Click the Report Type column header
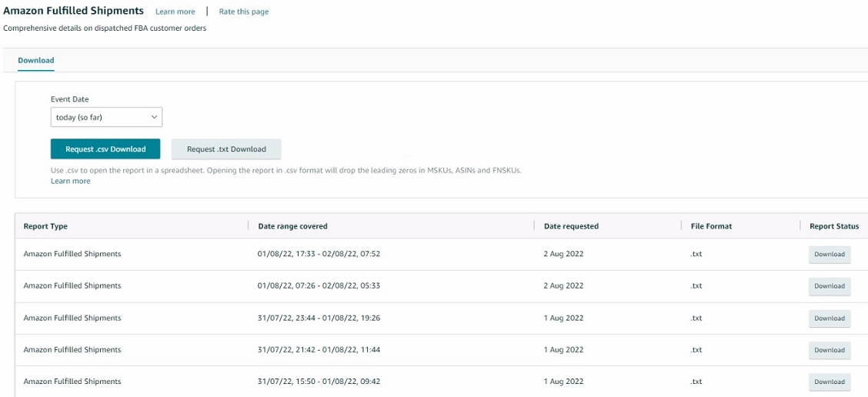 tap(45, 226)
